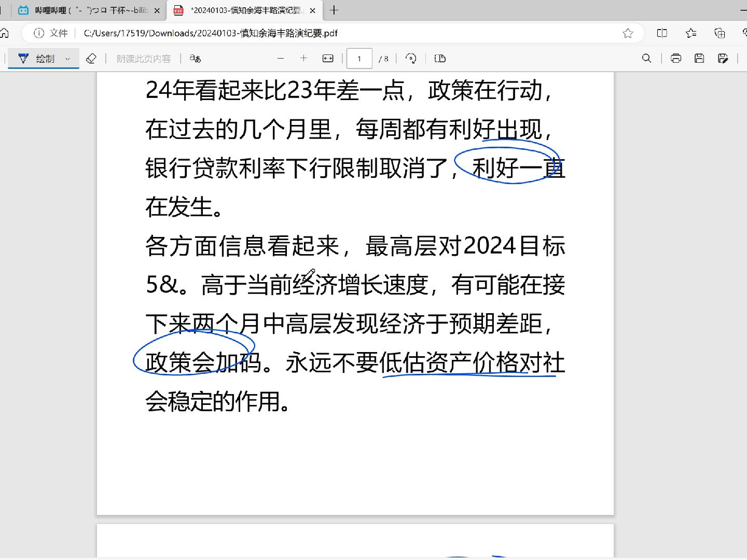The height and width of the screenshot is (560, 747).
Task: Open the translate (aあ) tool
Action: tap(195, 59)
